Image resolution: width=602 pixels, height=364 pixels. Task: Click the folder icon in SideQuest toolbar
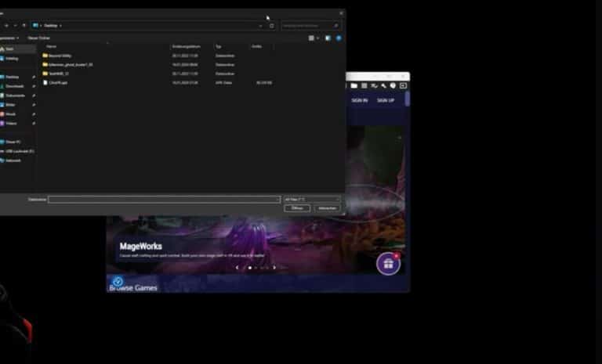pyautogui.click(x=354, y=85)
